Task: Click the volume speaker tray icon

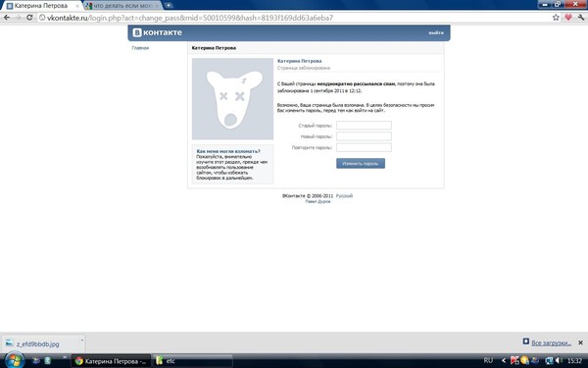Action: [x=560, y=361]
